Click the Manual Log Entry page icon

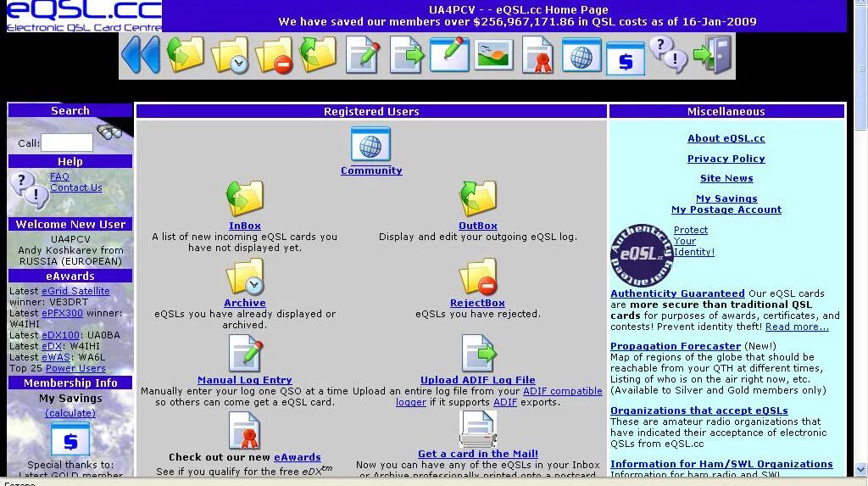[x=245, y=354]
